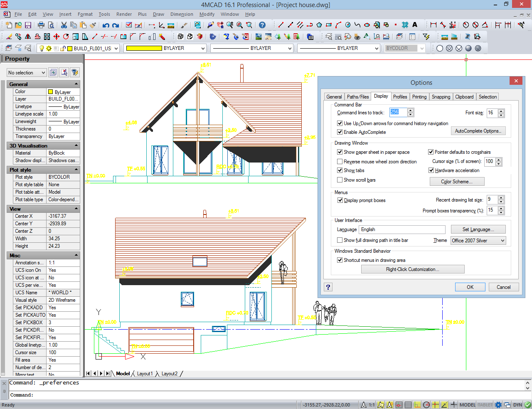Click the Redo arrow icon

tap(115, 25)
